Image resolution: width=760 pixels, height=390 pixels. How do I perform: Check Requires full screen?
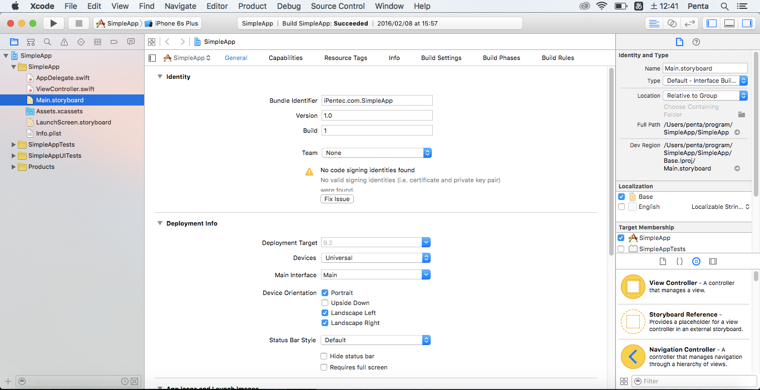click(x=324, y=367)
